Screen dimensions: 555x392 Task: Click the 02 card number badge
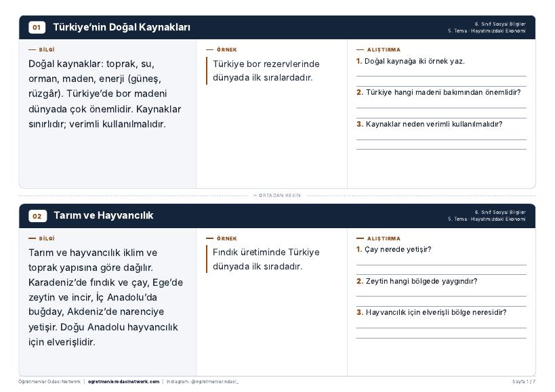tap(37, 216)
